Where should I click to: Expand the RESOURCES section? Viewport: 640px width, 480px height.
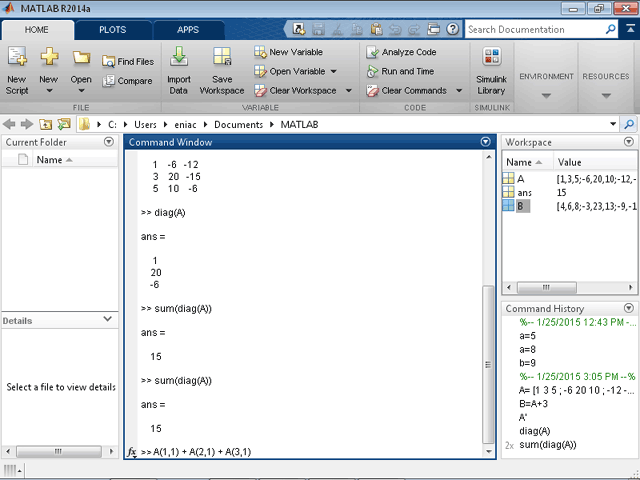605,96
